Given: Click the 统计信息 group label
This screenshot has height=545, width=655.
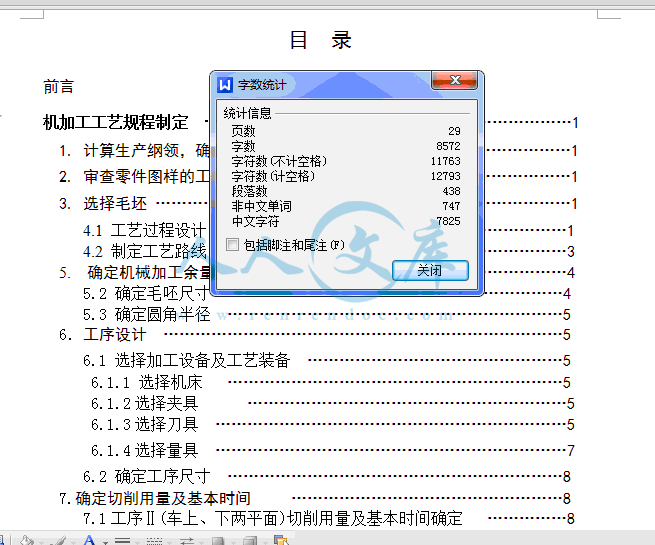Looking at the screenshot, I should point(247,113).
